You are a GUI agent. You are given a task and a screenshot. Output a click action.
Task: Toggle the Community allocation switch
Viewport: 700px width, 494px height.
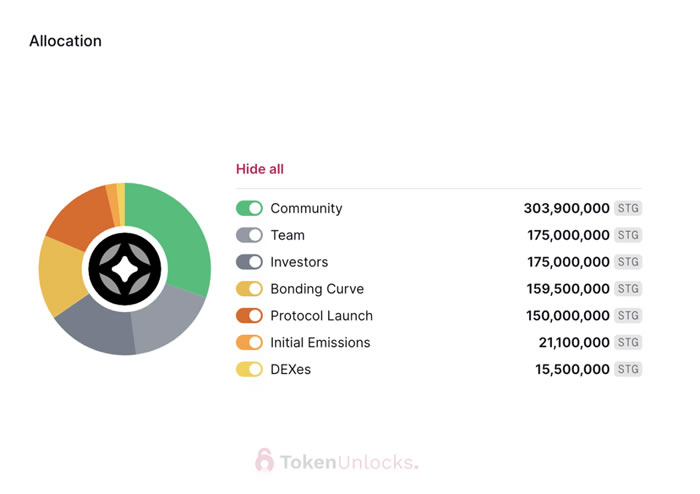(249, 208)
